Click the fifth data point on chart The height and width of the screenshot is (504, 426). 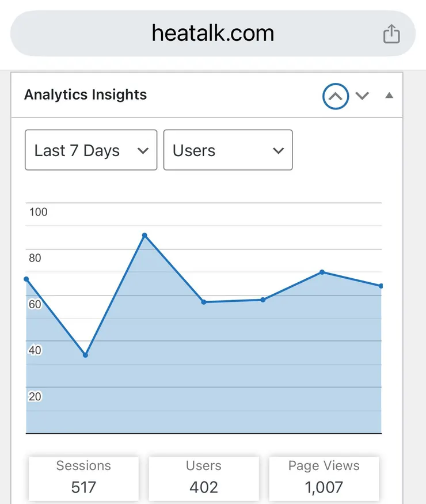tap(263, 300)
